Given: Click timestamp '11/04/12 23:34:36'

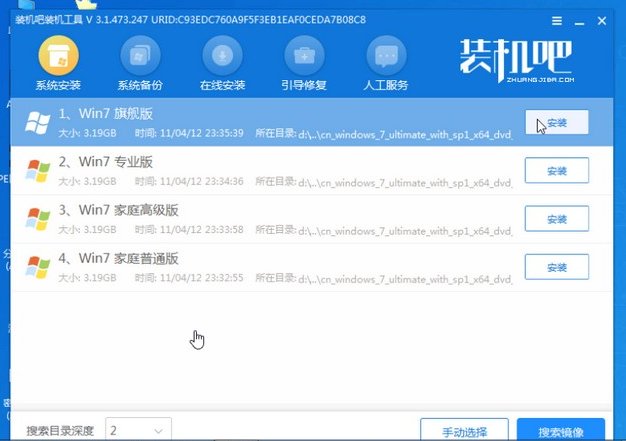Looking at the screenshot, I should coord(202,182).
